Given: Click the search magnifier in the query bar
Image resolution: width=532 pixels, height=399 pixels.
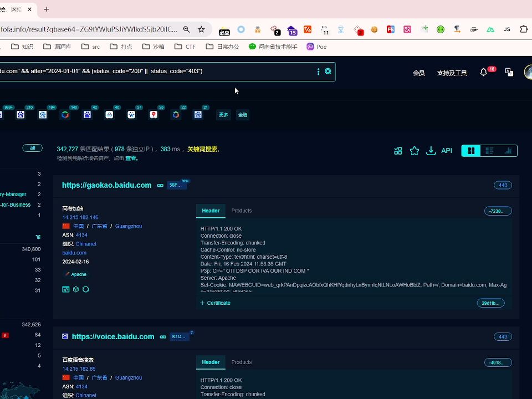Looking at the screenshot, I should pyautogui.click(x=328, y=71).
